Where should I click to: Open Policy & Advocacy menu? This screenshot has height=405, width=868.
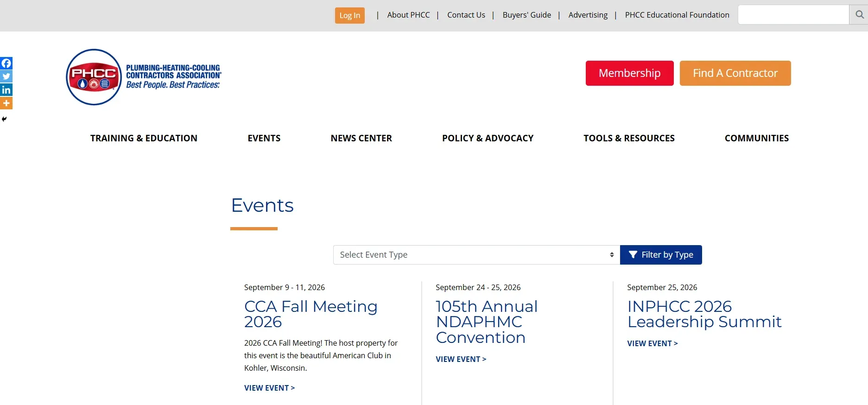coord(488,138)
